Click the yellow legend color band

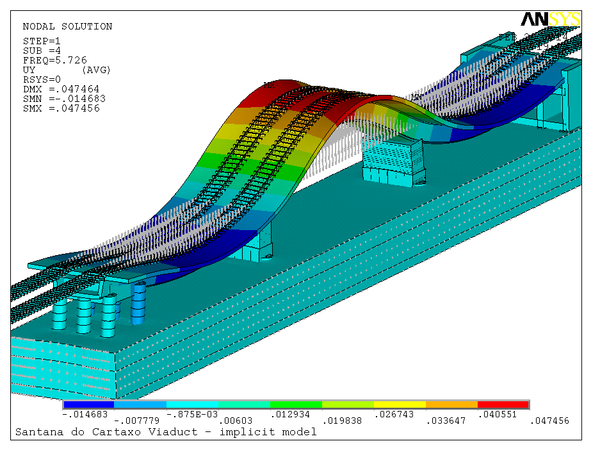[400, 404]
